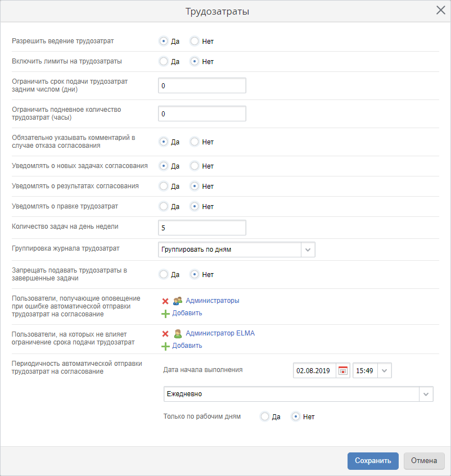451x476 pixels.
Task: Remove the Администраторы group with red X
Action: tap(165, 301)
